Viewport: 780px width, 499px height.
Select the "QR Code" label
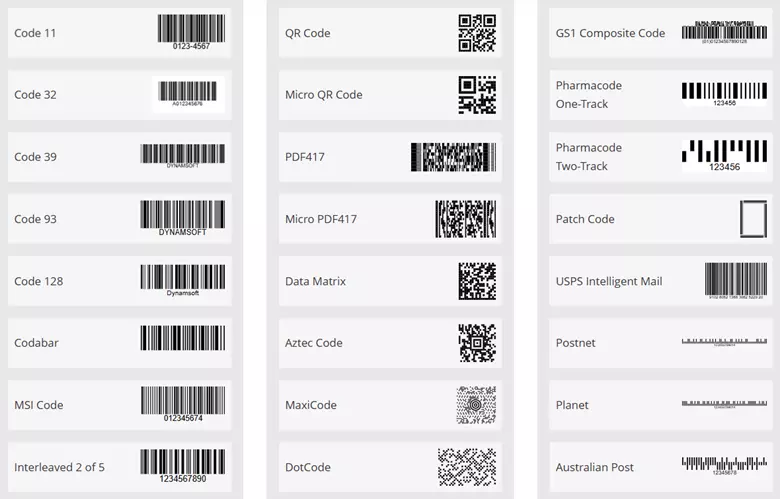(307, 33)
